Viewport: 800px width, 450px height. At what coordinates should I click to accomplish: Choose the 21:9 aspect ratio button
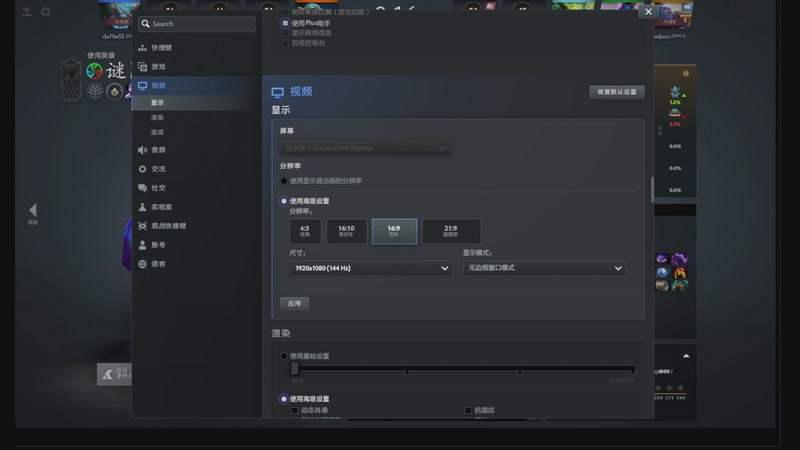pyautogui.click(x=451, y=231)
